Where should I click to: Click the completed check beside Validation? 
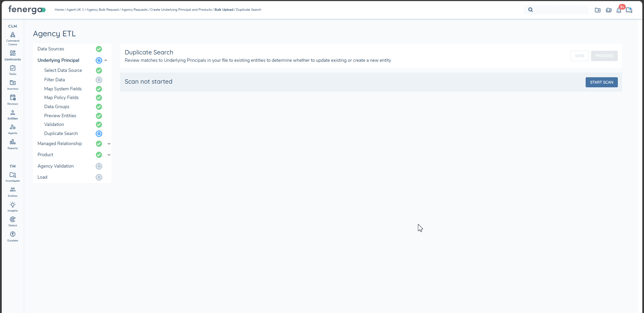[x=99, y=124]
